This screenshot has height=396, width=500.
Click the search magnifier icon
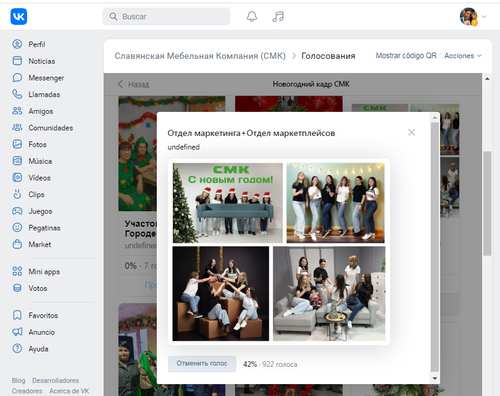click(113, 16)
